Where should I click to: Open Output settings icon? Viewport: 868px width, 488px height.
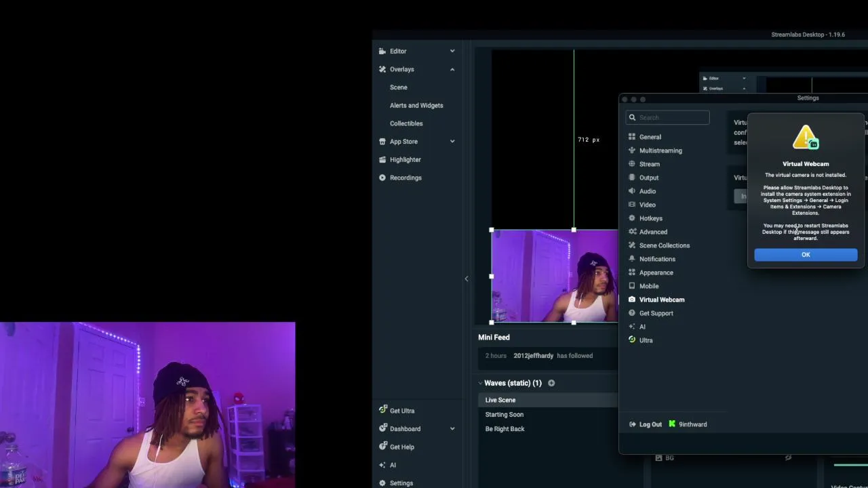(x=632, y=178)
